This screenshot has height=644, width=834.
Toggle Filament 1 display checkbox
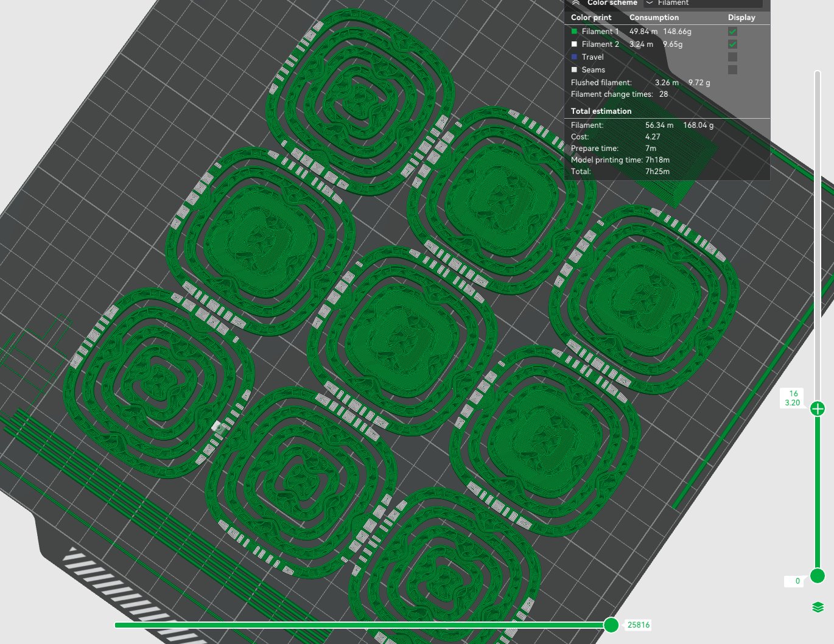[732, 31]
